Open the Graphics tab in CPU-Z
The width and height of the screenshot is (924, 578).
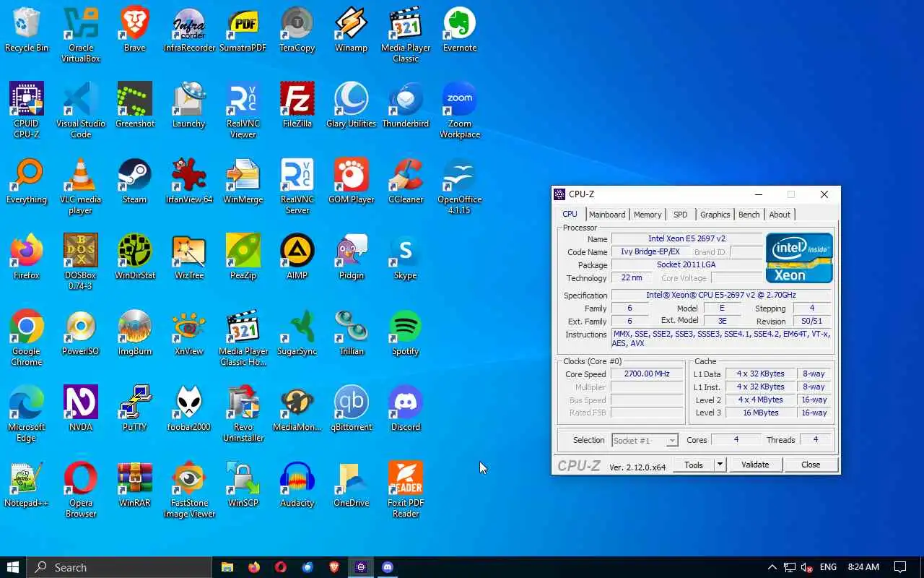click(x=715, y=215)
